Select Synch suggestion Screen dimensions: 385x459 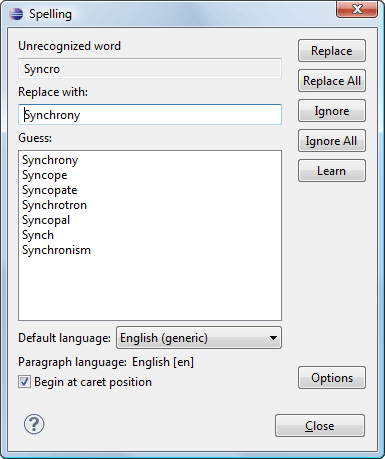[x=38, y=235]
